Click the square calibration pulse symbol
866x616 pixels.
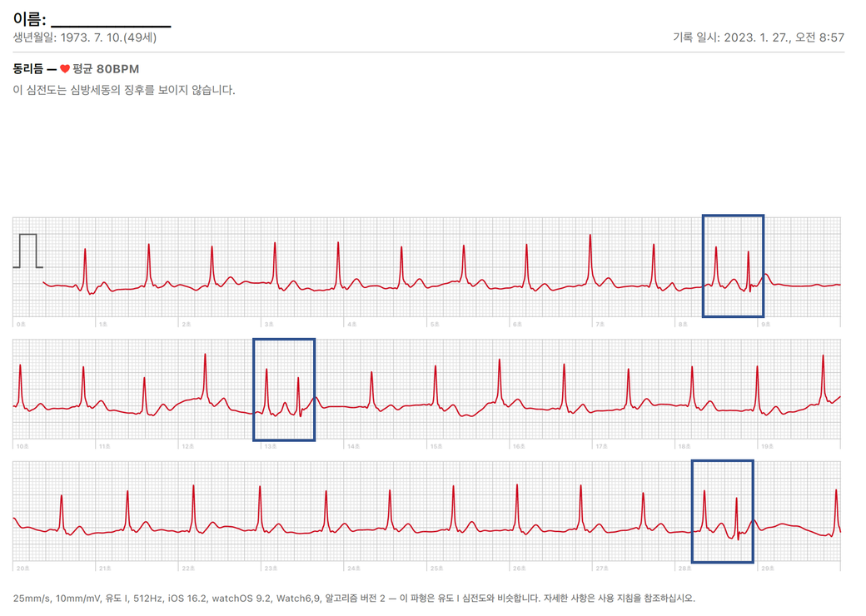27,251
